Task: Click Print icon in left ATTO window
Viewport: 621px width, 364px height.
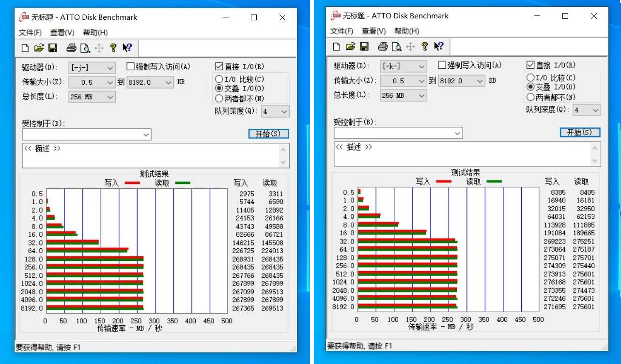Action: tap(71, 47)
